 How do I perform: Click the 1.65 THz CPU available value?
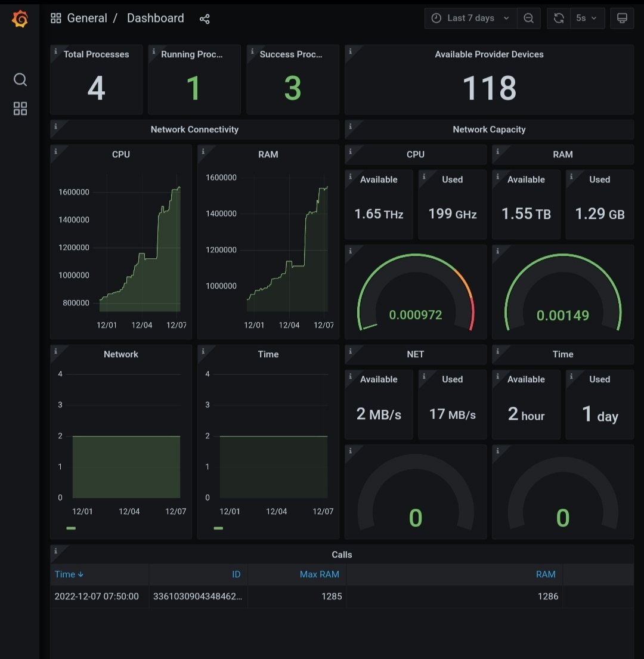coord(379,214)
